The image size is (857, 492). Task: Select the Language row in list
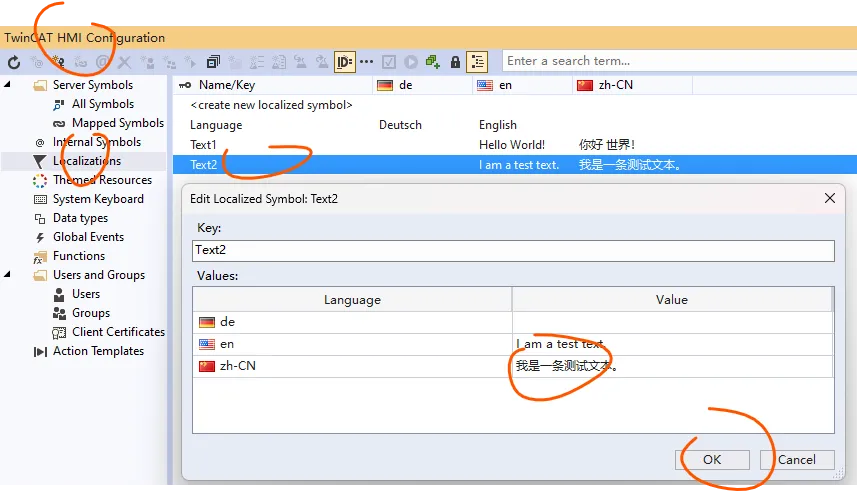pos(515,125)
